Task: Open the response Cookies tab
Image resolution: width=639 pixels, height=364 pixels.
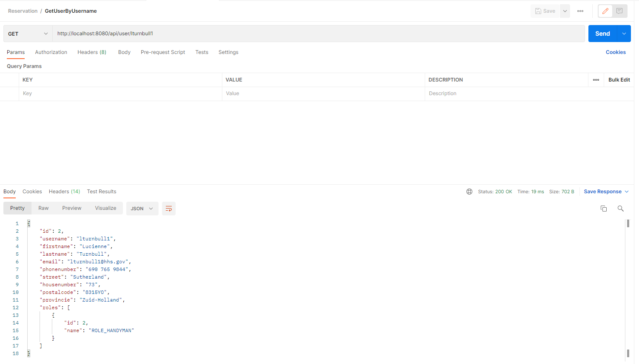Action: [32, 192]
